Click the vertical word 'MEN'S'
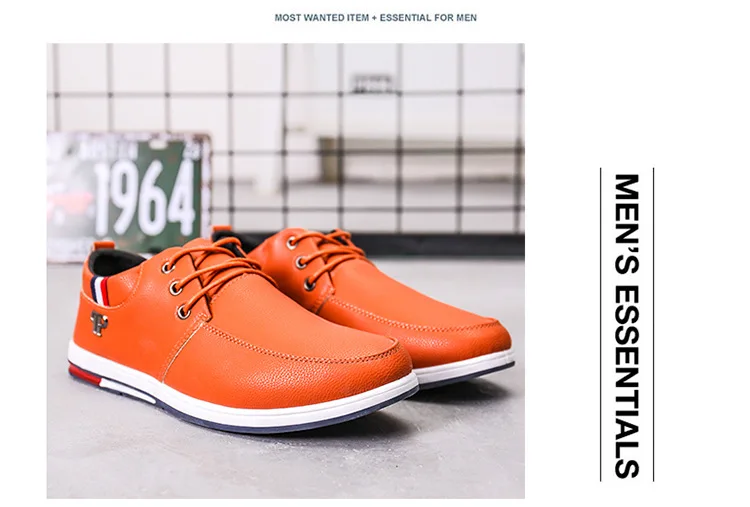 tap(627, 225)
